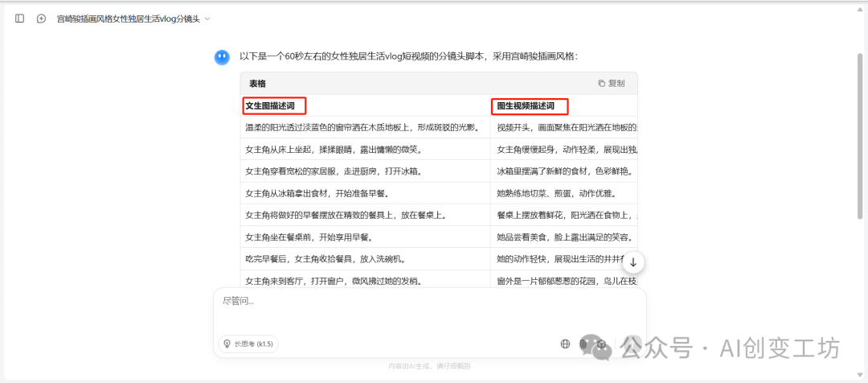Screen dimensions: 868x383
Task: Select cell 女主角将做好的早餐摆放在精致的餐具上
Action: click(x=366, y=215)
